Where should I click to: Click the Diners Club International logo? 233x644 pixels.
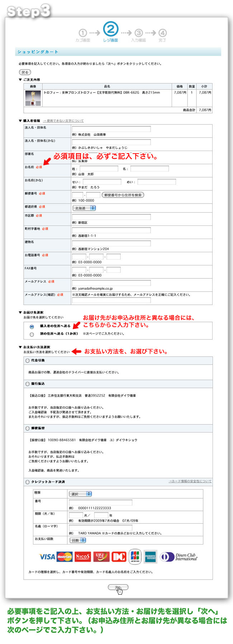coord(179,557)
